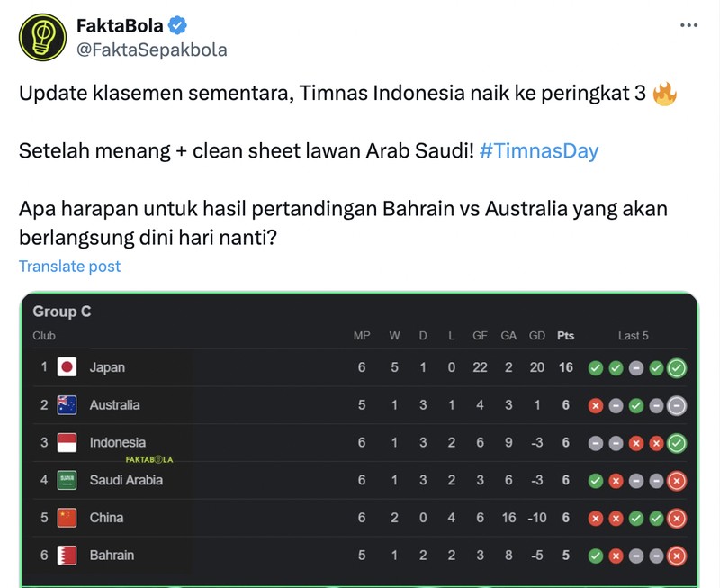Click the Australia flag icon
Viewport: 720px width, 588px height.
[67, 405]
